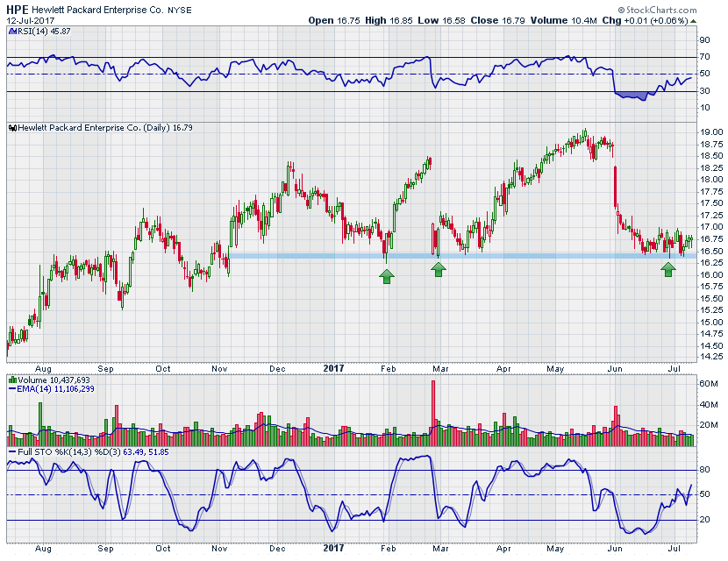Click the Hewlett Packard Enterprise Co. (Daily) 16.79 legend
The width and height of the screenshot is (728, 561).
tap(105, 128)
